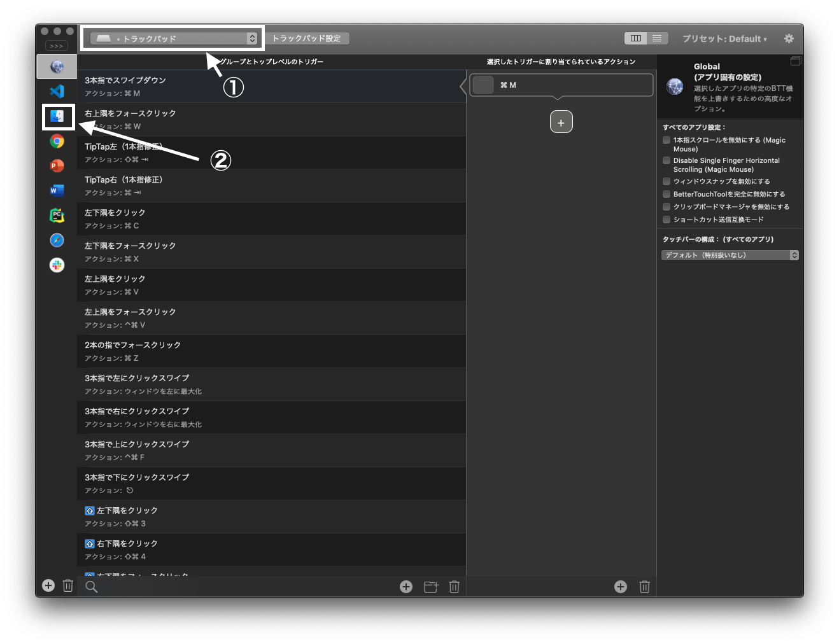The image size is (839, 644).
Task: Select 左上隅をクリック with action ⌘ V
Action: (x=272, y=285)
